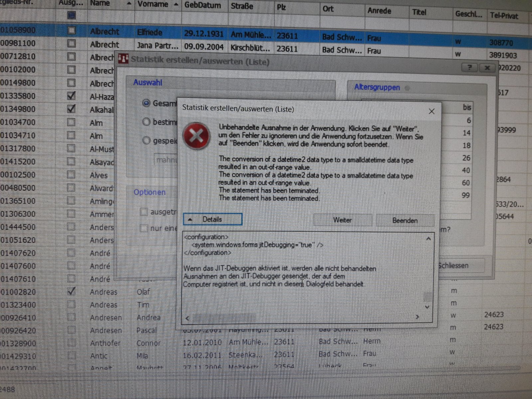Click the GebDatum column header
Image resolution: width=532 pixels, height=399 pixels.
click(x=202, y=5)
